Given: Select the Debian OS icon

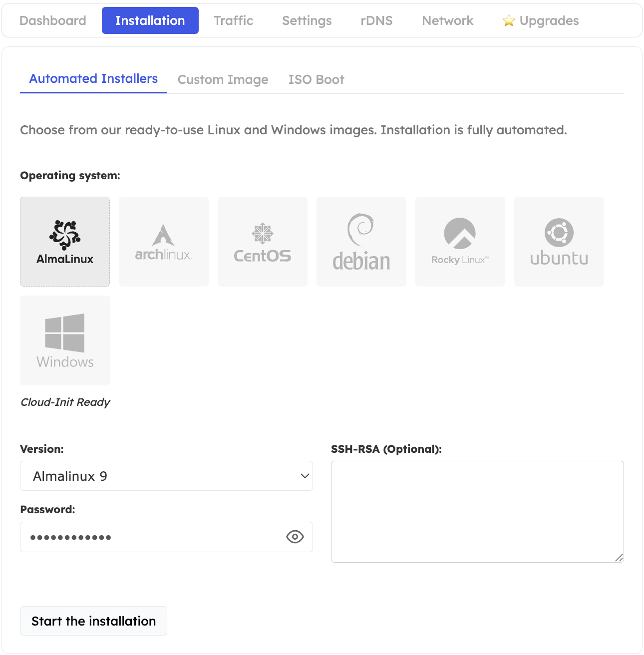Looking at the screenshot, I should [361, 241].
